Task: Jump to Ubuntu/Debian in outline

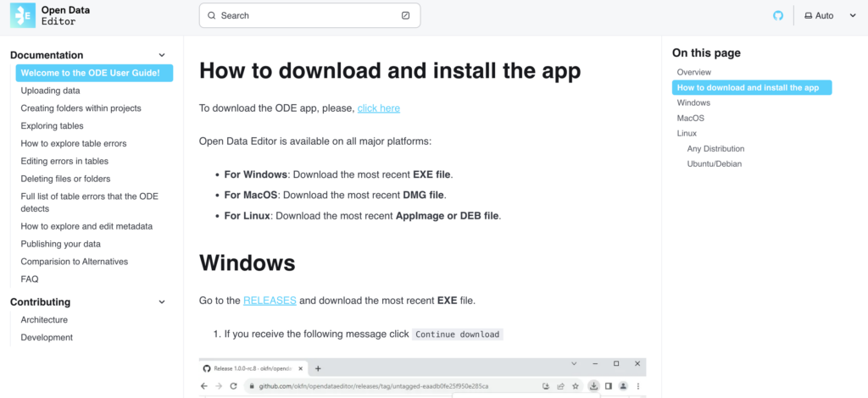Action: pos(714,164)
